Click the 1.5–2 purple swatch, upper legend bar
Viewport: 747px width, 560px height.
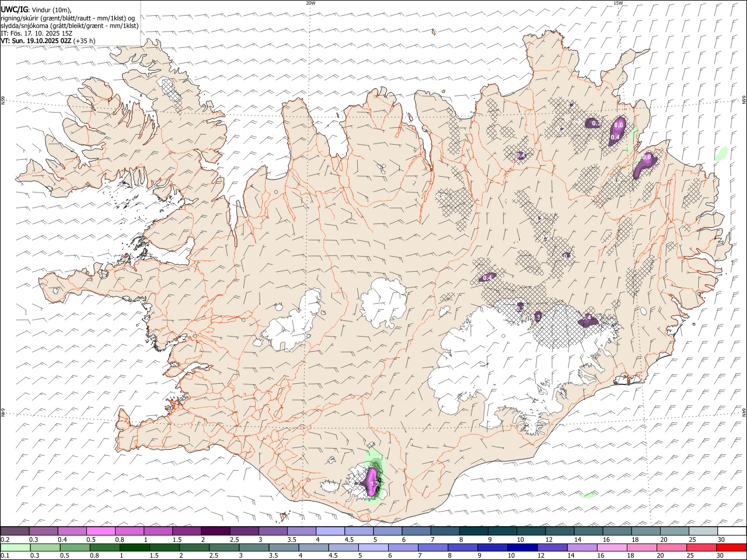click(x=187, y=531)
